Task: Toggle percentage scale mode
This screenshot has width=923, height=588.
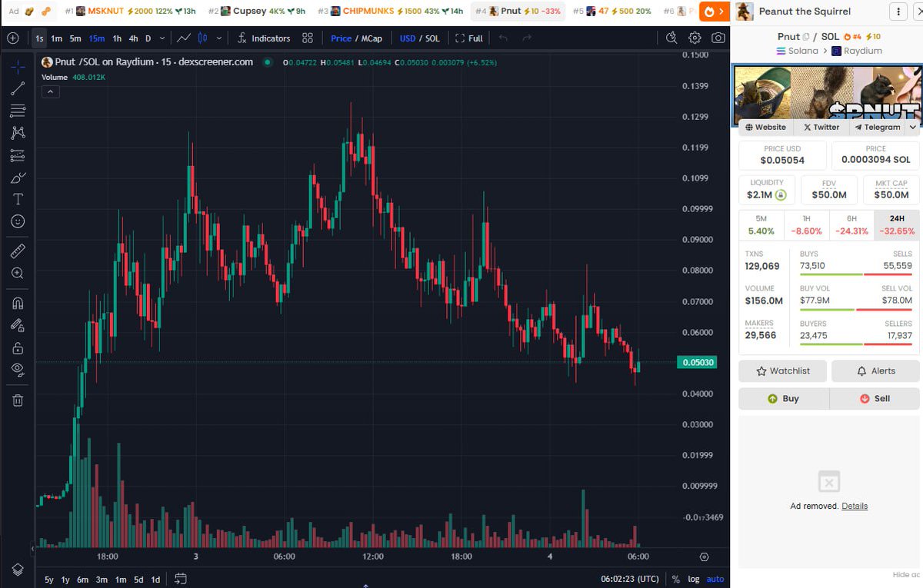Action: point(675,580)
